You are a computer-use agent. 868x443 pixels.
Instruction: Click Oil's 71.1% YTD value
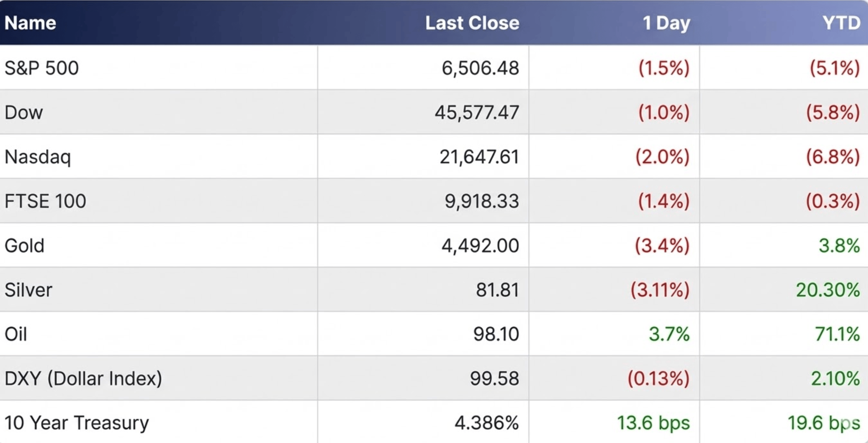[837, 334]
